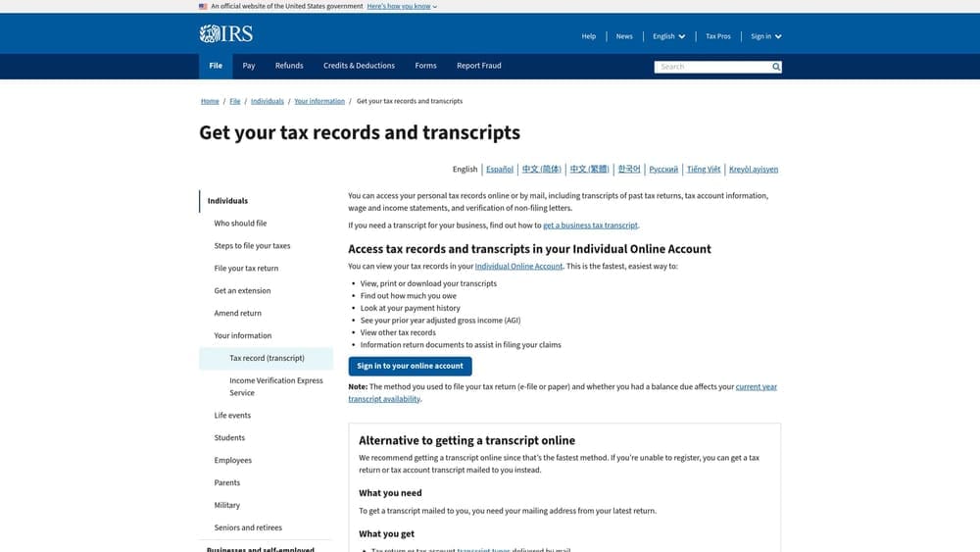This screenshot has height=552, width=980.
Task: Select Tax record (transcript) sidebar item
Action: click(267, 359)
